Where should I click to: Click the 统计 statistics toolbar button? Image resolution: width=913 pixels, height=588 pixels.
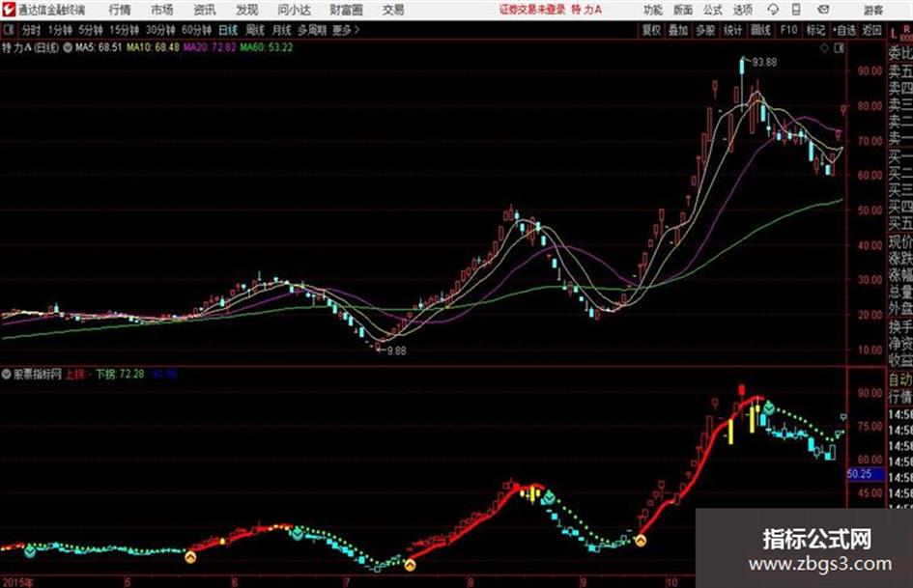(732, 30)
